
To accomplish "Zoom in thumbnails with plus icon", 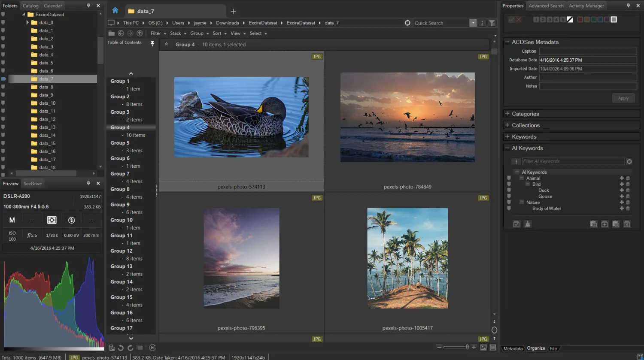I will click(x=474, y=347).
